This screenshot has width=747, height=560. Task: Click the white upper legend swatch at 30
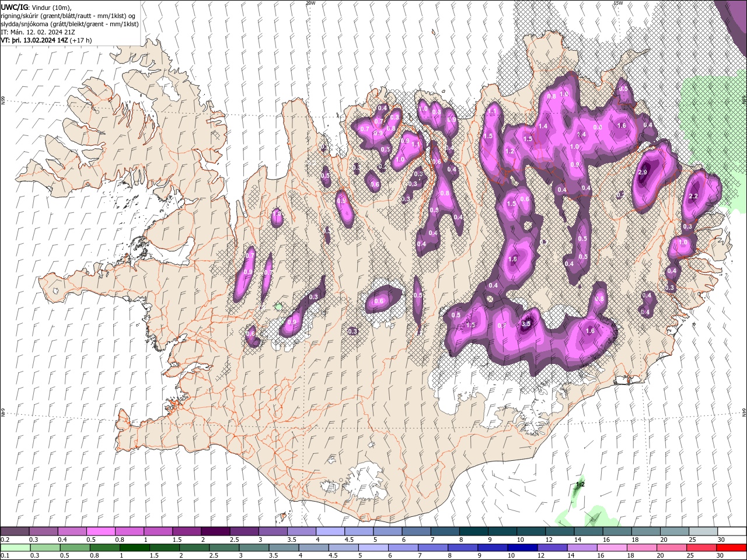[x=732, y=531]
